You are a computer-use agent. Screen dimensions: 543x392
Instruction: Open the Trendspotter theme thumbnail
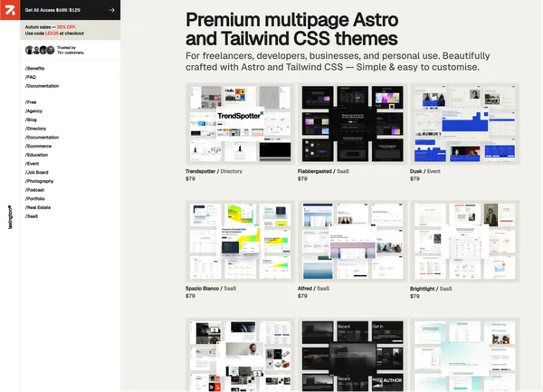(x=240, y=123)
